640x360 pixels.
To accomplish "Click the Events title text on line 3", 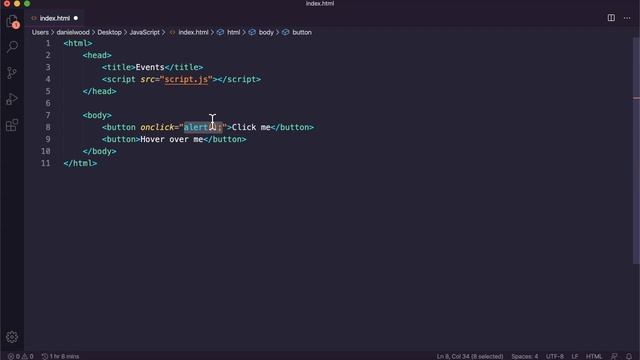I will pyautogui.click(x=150, y=67).
